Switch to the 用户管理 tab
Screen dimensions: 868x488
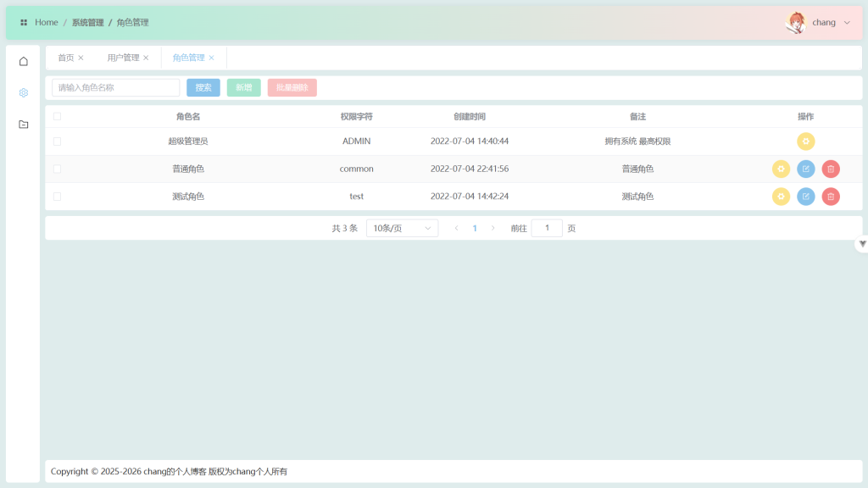point(123,58)
